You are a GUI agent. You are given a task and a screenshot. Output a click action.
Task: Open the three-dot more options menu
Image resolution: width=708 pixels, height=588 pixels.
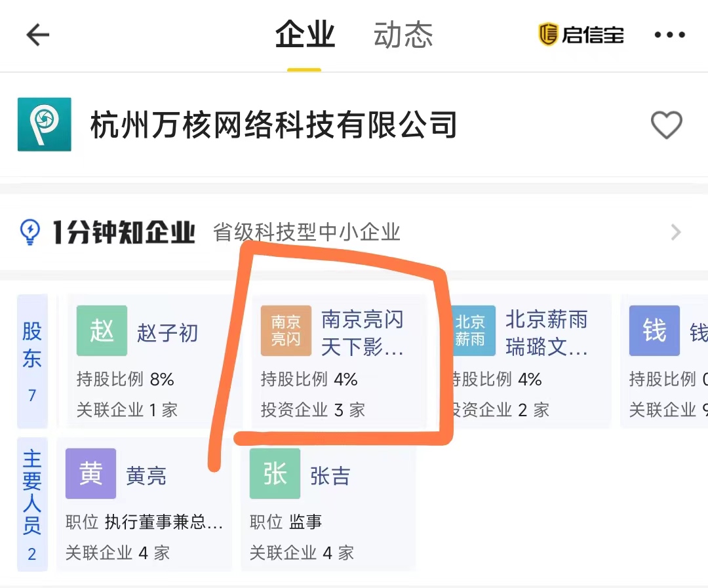point(670,35)
